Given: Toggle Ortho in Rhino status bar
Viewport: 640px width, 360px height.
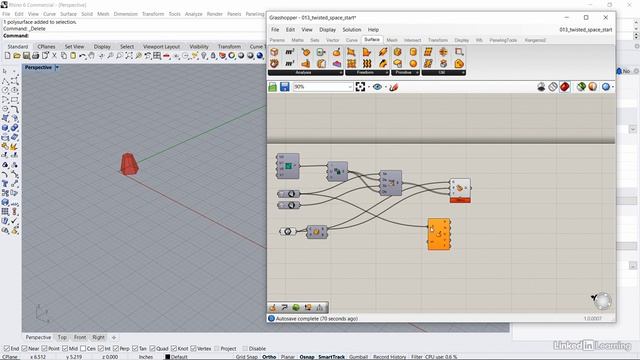Looking at the screenshot, I should (269, 357).
